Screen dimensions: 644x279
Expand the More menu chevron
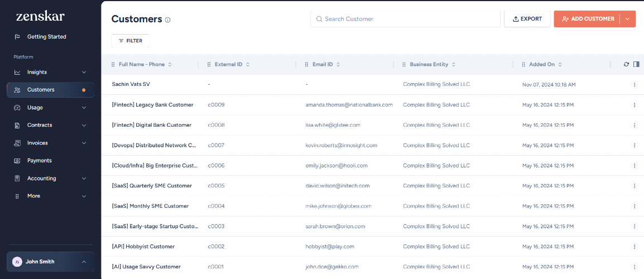(84, 196)
